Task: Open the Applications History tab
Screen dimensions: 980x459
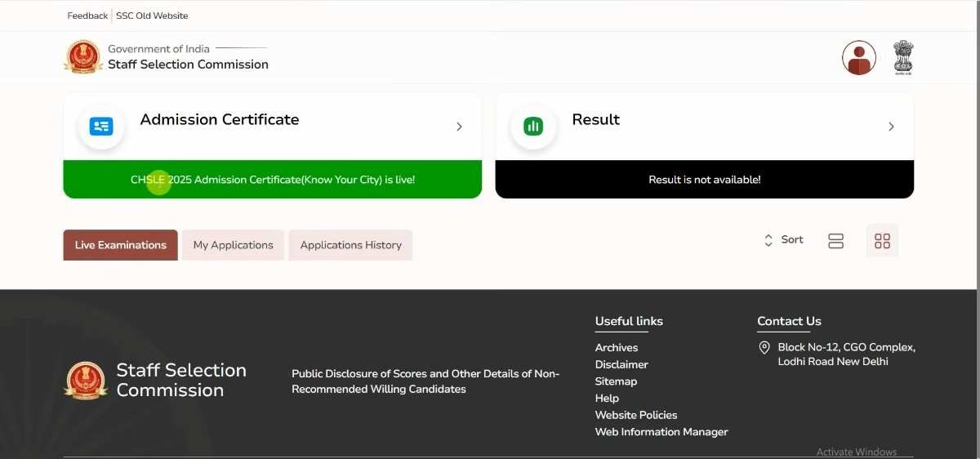Action: 350,245
